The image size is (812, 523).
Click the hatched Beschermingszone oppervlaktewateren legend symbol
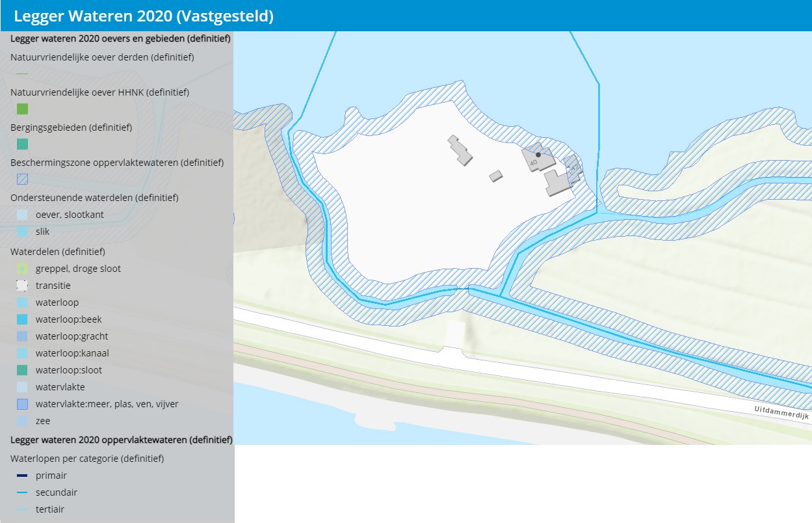tap(22, 179)
